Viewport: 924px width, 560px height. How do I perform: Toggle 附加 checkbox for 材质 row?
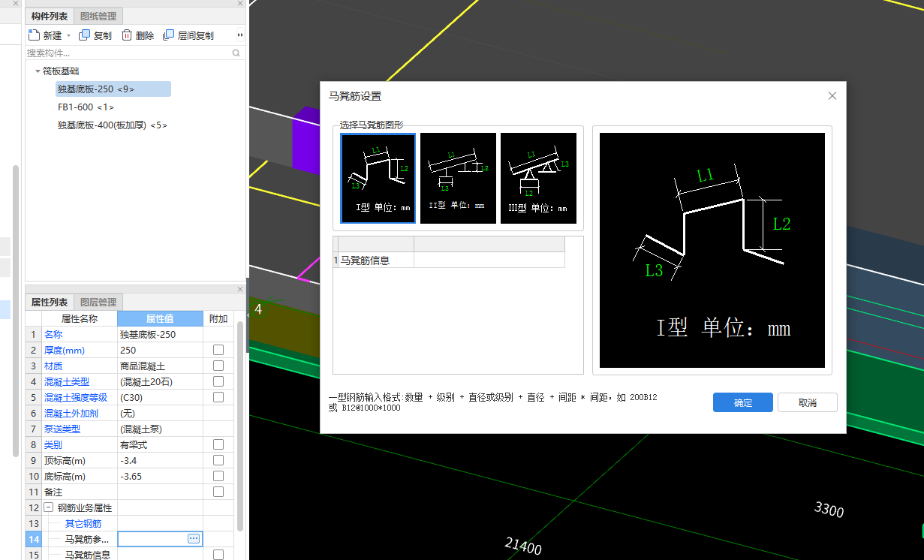218,366
